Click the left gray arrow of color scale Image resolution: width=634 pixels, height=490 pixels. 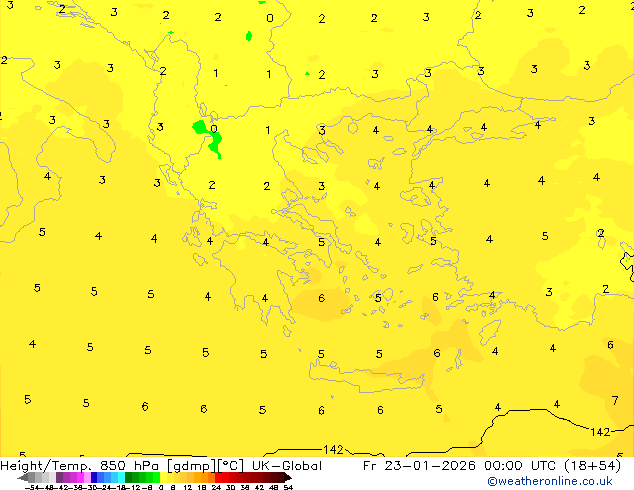23,478
